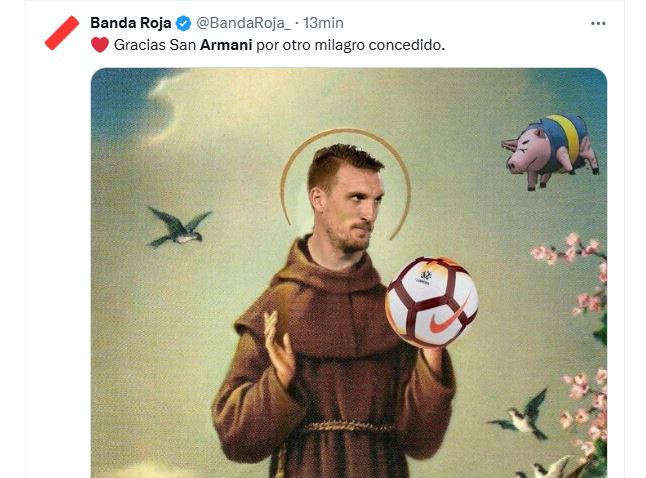Click the blue verified badge
The width and height of the screenshot is (646, 478).
183,23
